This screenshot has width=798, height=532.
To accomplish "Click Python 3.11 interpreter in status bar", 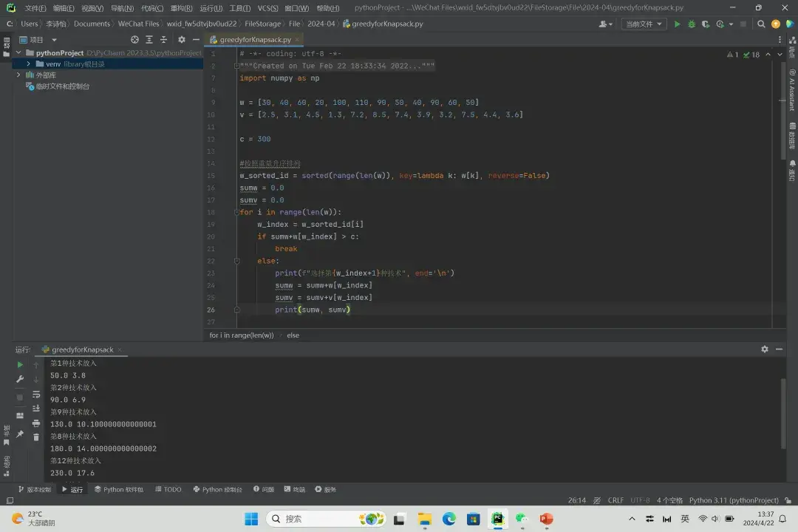I will click(733, 500).
